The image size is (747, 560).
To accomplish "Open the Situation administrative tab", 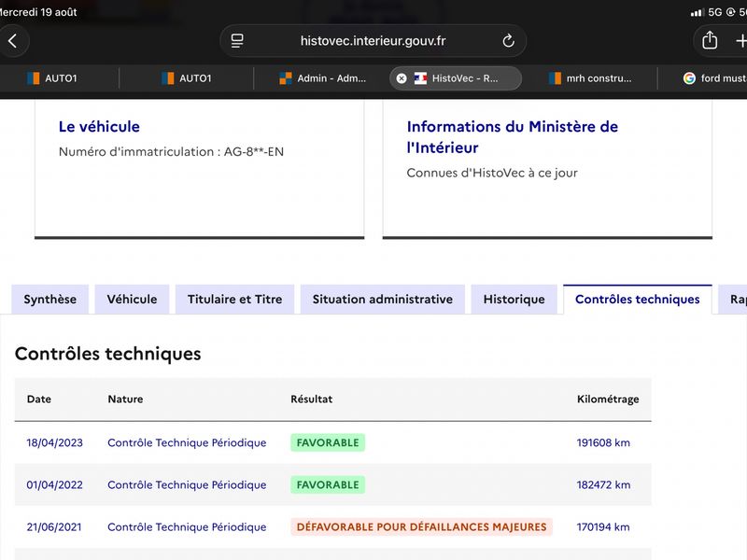I will click(383, 299).
